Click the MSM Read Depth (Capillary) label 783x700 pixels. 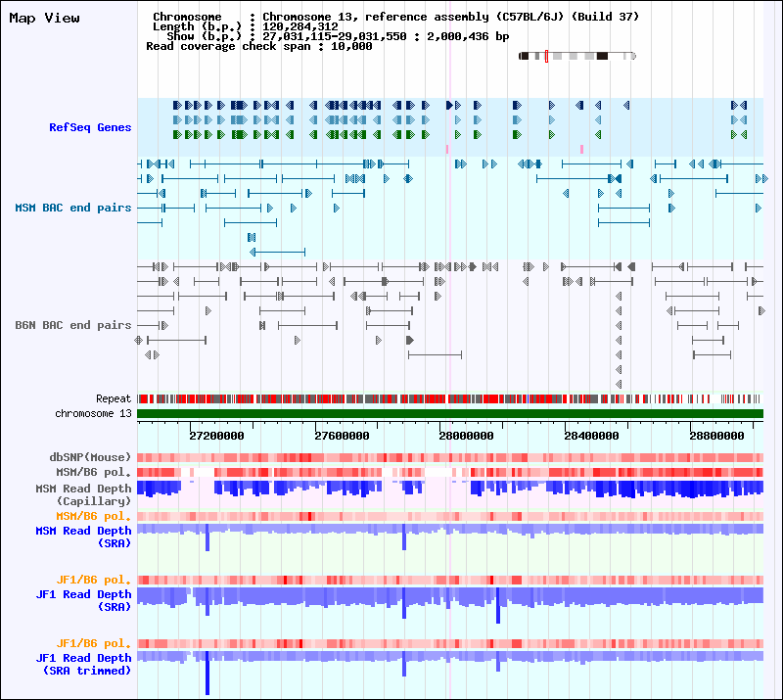tap(83, 494)
